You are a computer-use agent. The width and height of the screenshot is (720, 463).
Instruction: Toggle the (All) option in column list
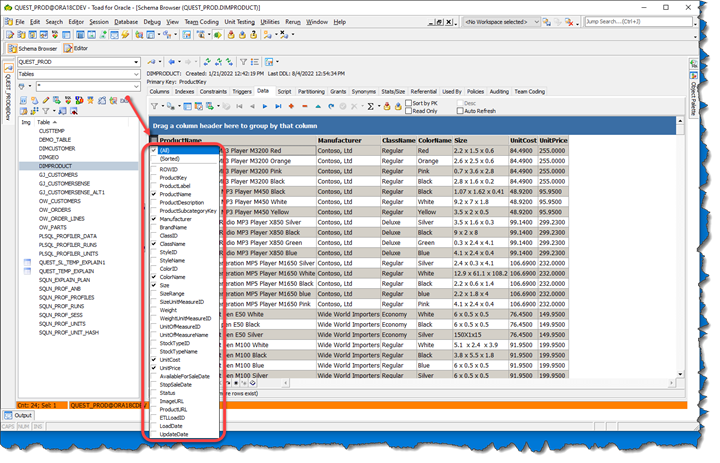(x=154, y=150)
